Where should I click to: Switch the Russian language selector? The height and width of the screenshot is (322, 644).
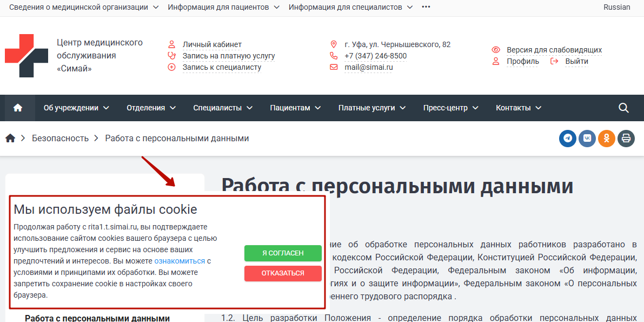[x=616, y=8]
